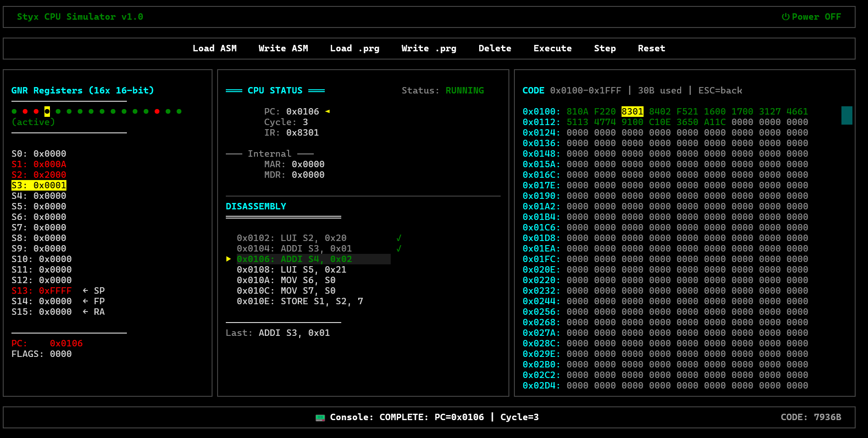Click the Status: RUNNING indicator
868x438 pixels.
443,90
